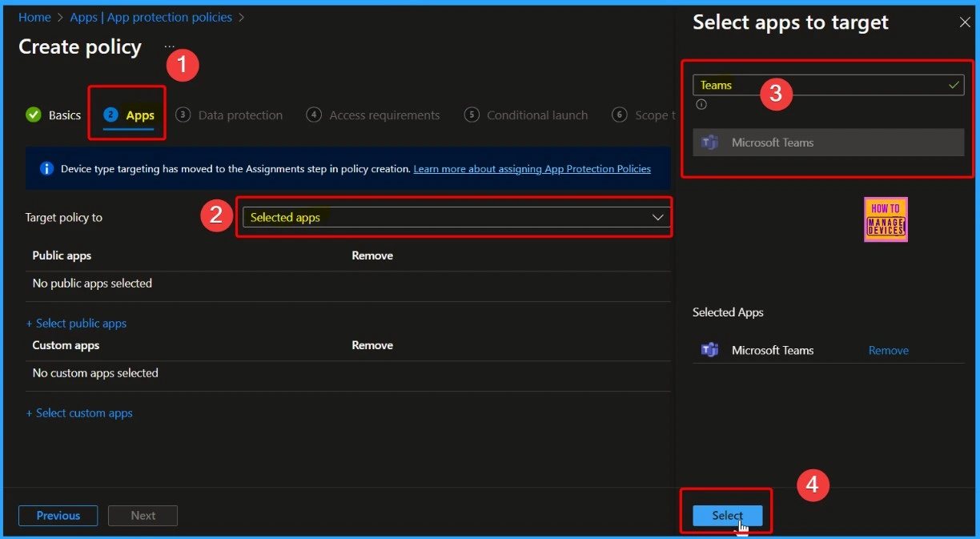Viewport: 980px width, 539px height.
Task: Click Select public apps
Action: [76, 323]
